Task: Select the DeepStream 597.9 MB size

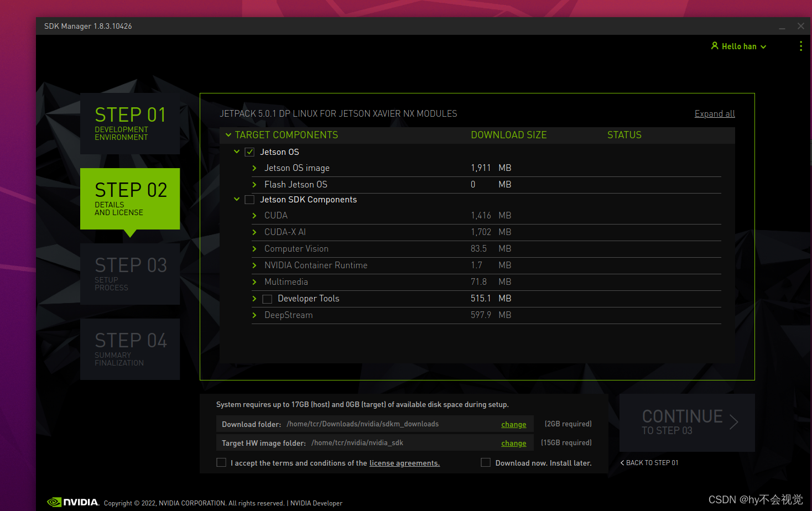Action: (491, 315)
